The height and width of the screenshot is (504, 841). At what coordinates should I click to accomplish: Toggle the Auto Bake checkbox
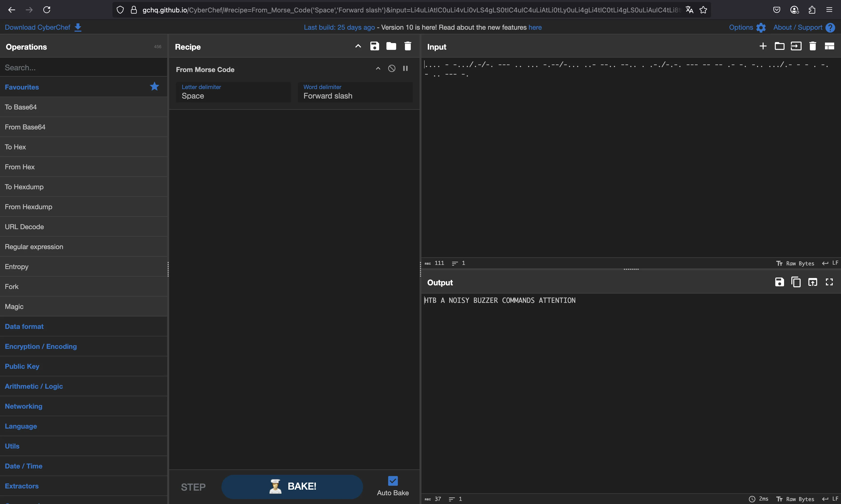pyautogui.click(x=393, y=481)
